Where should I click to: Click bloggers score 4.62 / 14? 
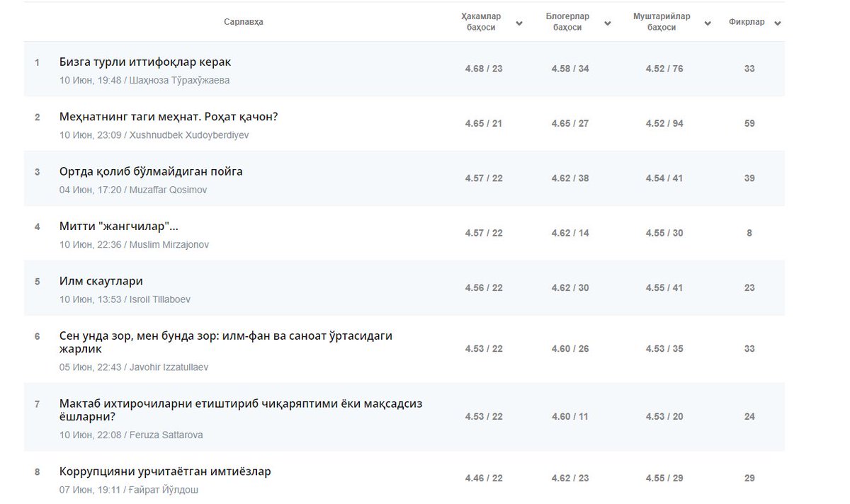click(x=570, y=233)
